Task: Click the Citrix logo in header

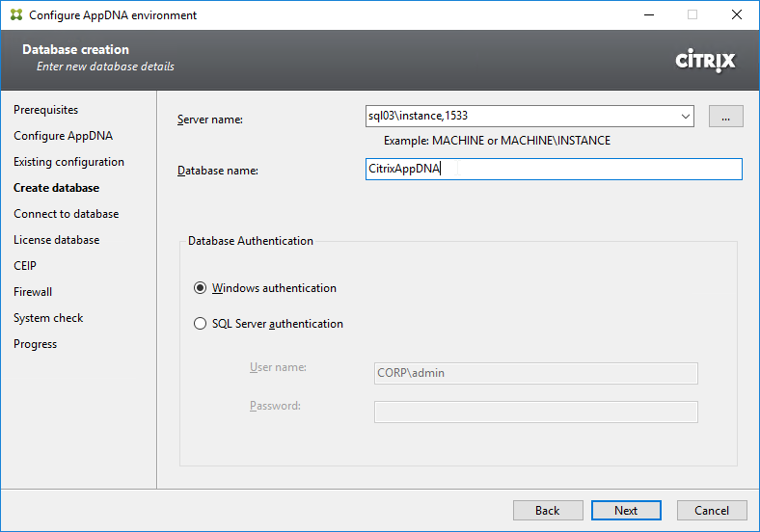Action: (705, 61)
